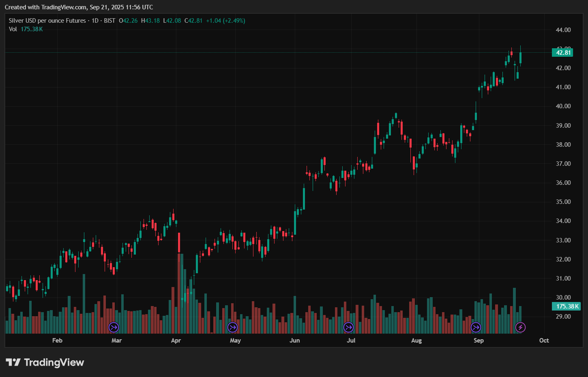588x377 pixels.
Task: Click the Created with TradingView.com text
Action: [79, 7]
